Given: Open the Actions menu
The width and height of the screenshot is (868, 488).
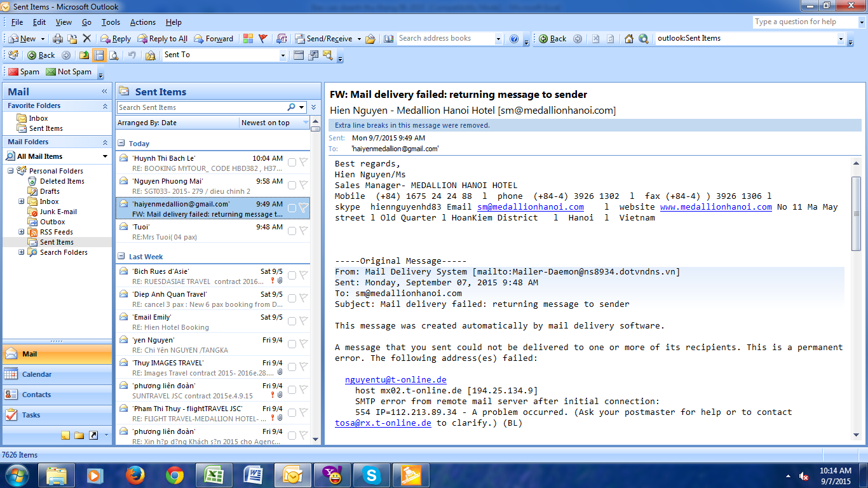Looking at the screenshot, I should pos(143,22).
